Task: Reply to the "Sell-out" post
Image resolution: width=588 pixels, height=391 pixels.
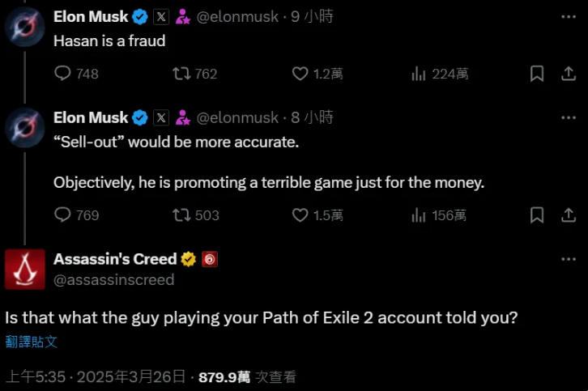Action: tap(63, 215)
